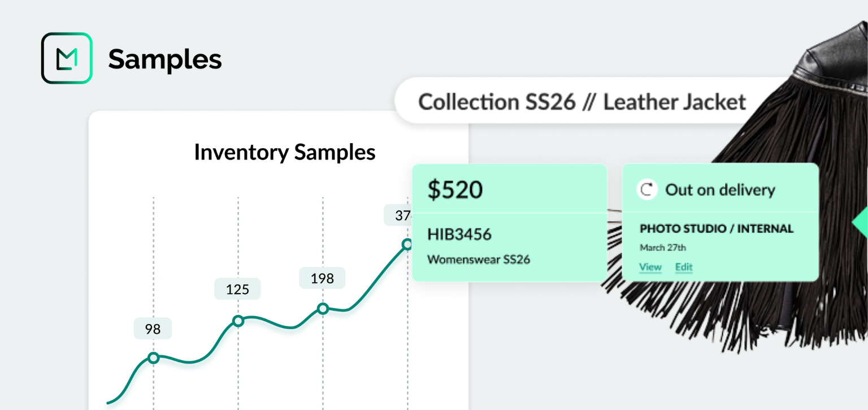Select the chart data point under 125
Viewport: 868px width, 410px height.
click(x=238, y=321)
